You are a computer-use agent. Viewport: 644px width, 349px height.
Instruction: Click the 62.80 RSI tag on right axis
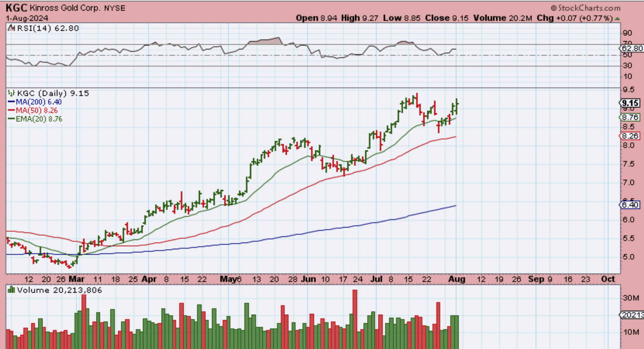click(x=632, y=48)
